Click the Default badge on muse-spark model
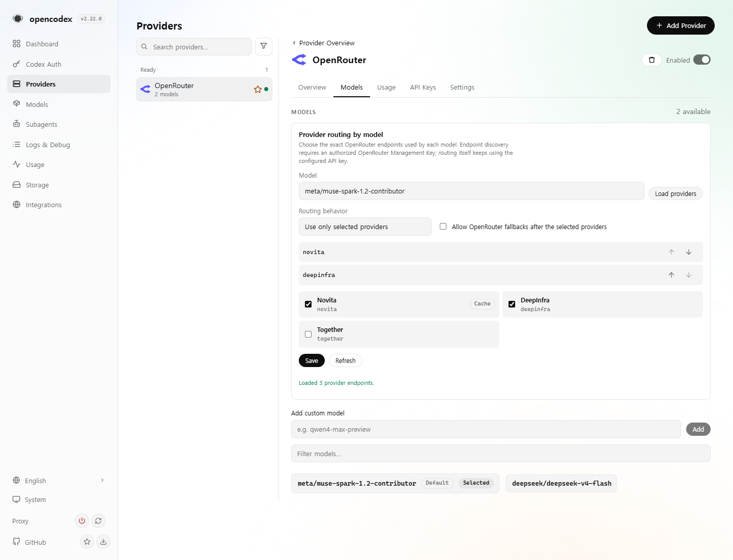The height and width of the screenshot is (560, 733). coord(437,483)
